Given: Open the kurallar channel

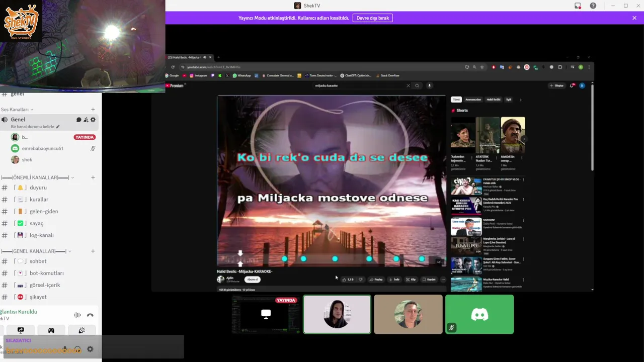Looking at the screenshot, I should coord(49,200).
